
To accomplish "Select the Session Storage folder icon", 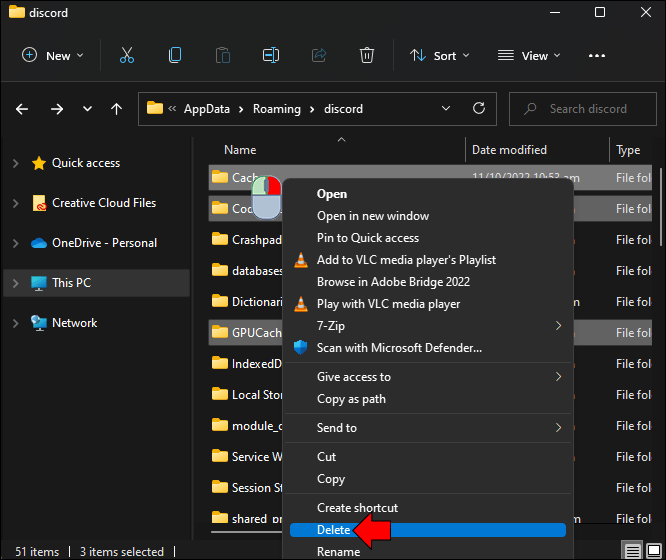I will click(x=220, y=487).
